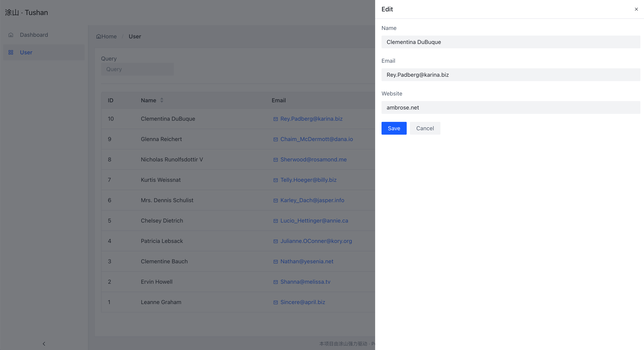Click the house icon in Home breadcrumb

[x=98, y=36]
